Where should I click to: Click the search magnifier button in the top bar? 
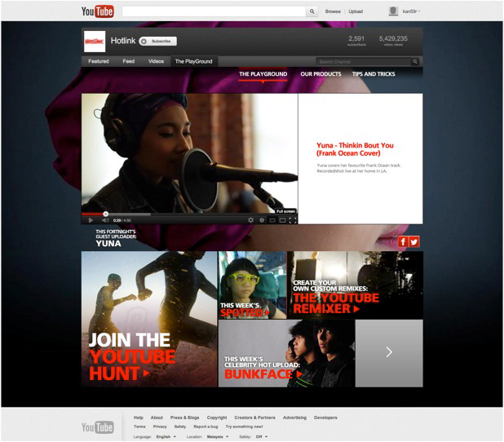point(312,11)
